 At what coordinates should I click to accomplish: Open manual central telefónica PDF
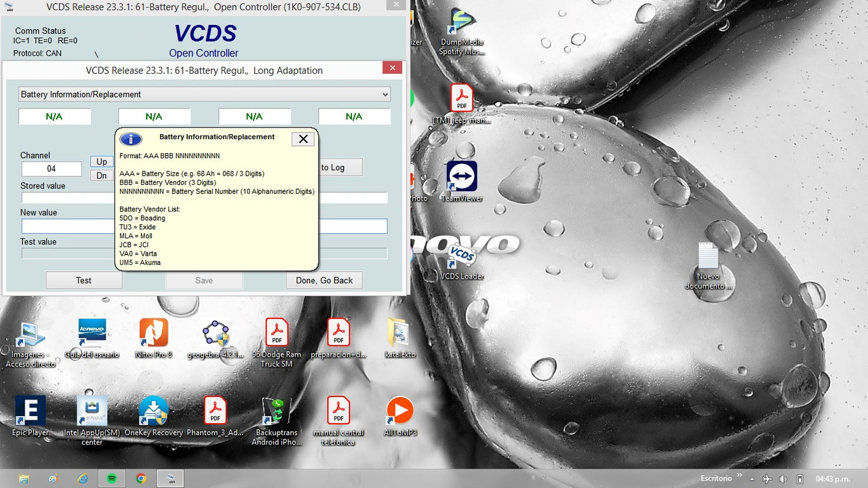[x=338, y=421]
